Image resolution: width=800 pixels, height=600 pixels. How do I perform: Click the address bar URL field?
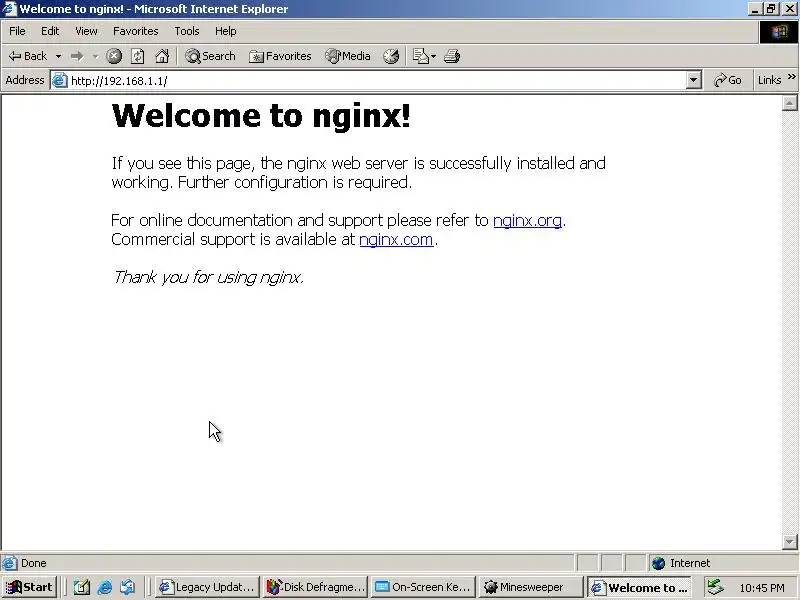click(x=377, y=81)
